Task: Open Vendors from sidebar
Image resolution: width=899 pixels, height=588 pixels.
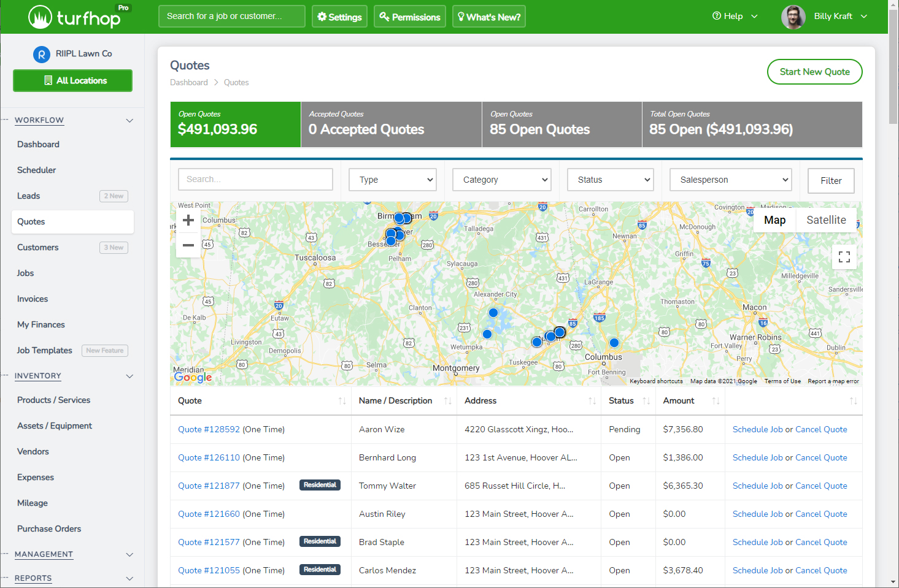Action: coord(33,452)
